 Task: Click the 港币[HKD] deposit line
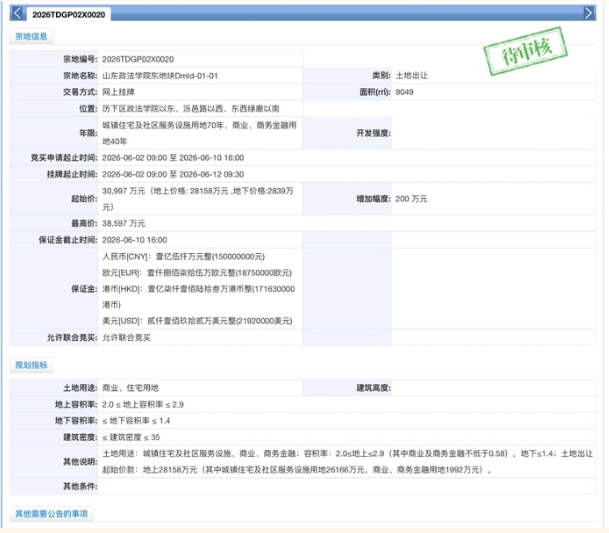tap(198, 296)
